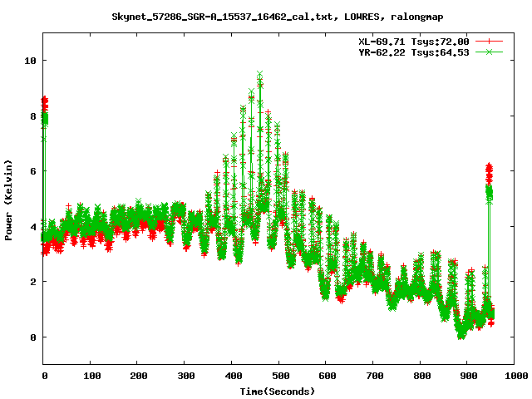Click the x-axis tick label 600

(x=328, y=376)
